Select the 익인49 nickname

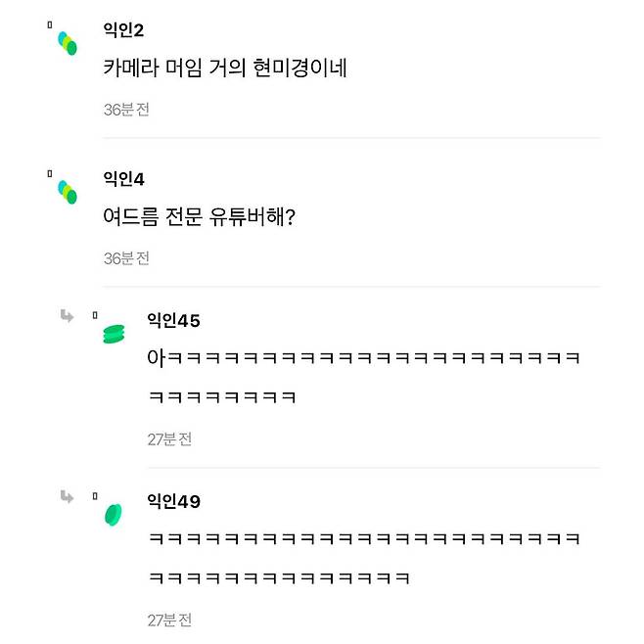173,501
